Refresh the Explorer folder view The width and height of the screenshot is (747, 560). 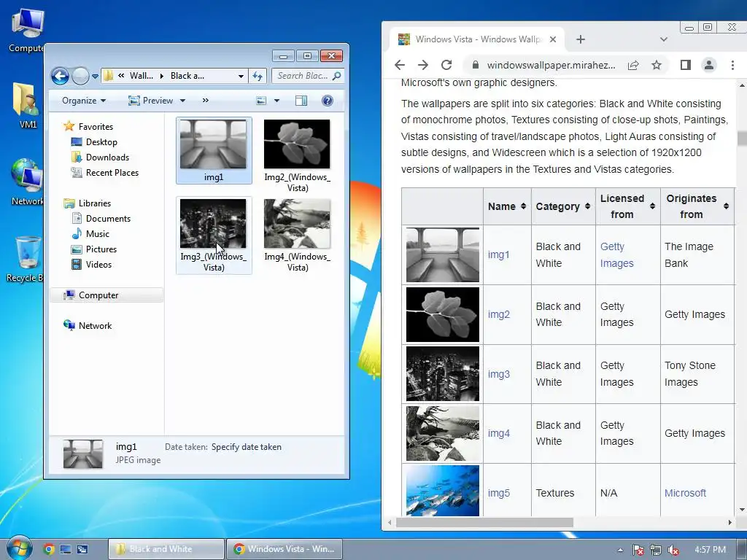point(258,76)
